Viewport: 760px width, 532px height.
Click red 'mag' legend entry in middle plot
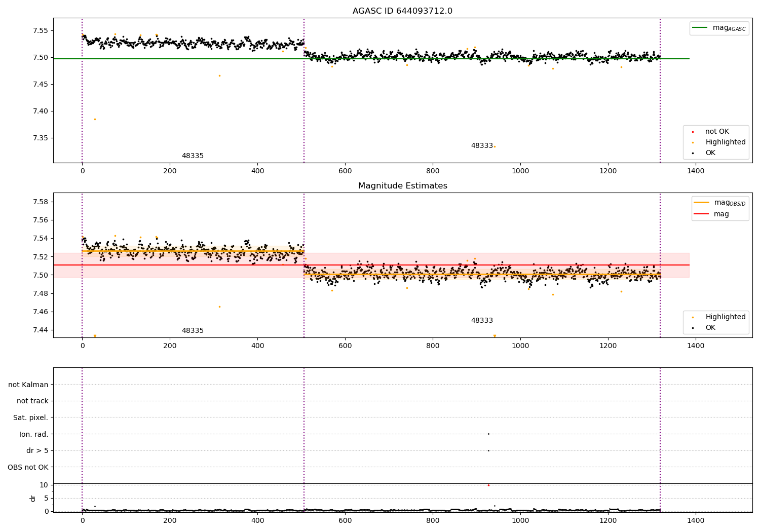pyautogui.click(x=711, y=214)
